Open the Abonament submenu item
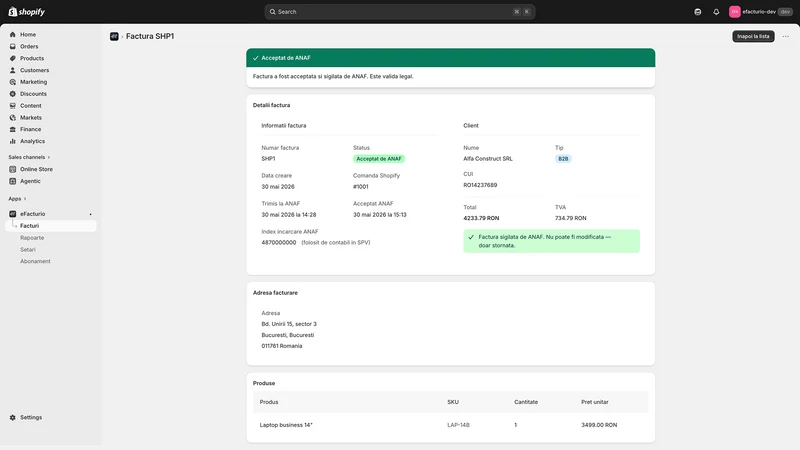 35,261
